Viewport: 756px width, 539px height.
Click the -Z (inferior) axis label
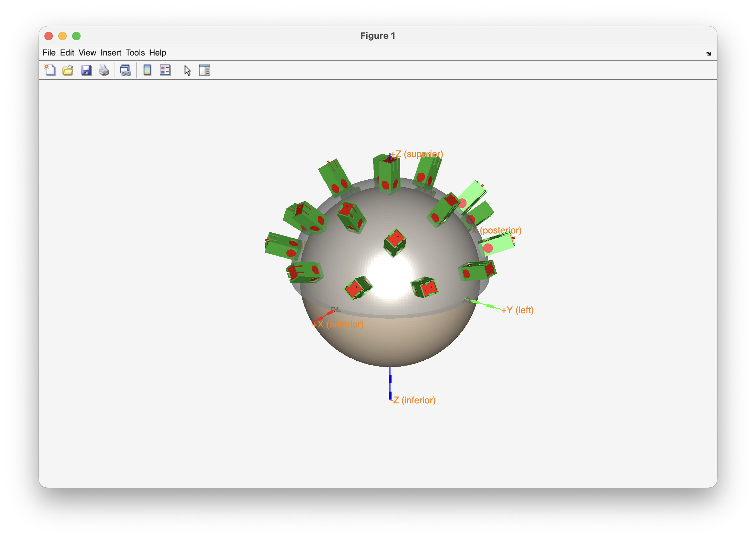[413, 400]
